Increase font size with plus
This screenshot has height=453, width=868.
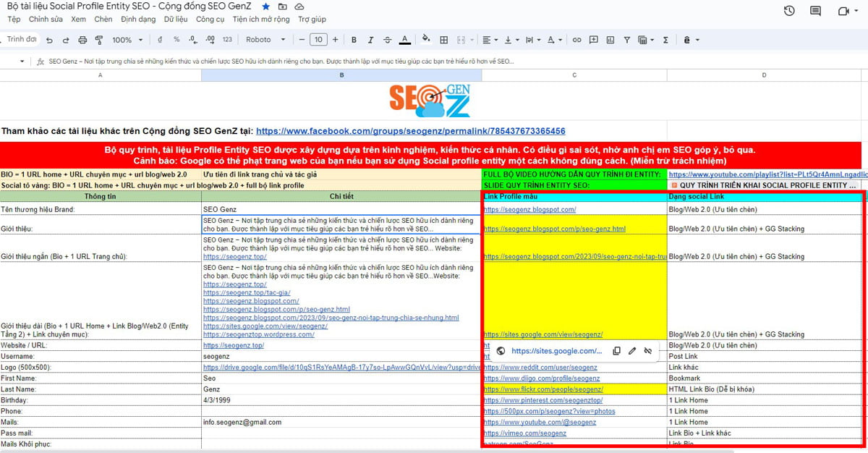[335, 40]
